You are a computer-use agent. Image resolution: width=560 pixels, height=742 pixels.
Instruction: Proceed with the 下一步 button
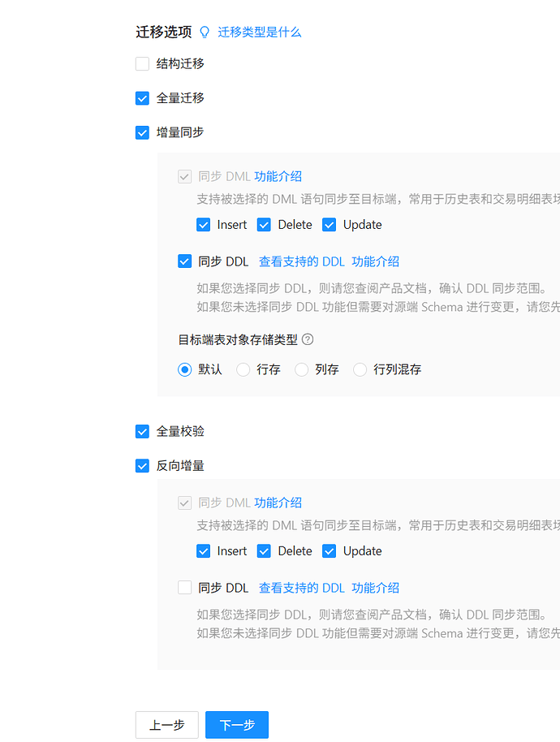[x=237, y=725]
